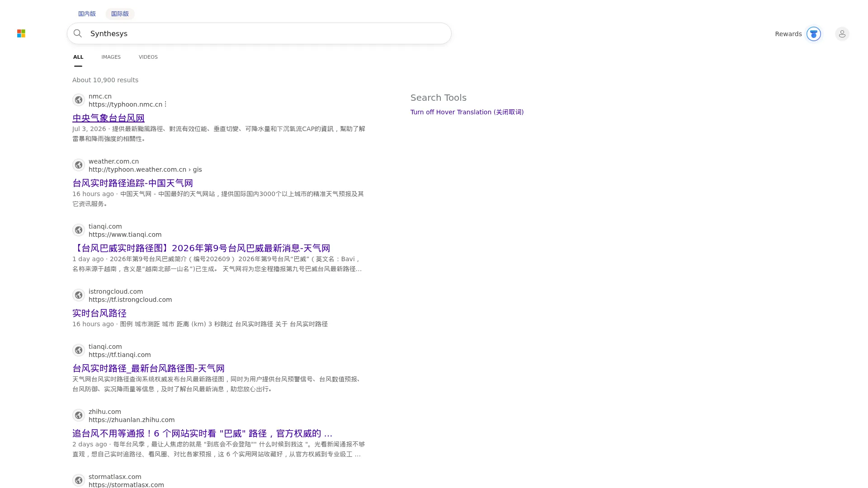The width and height of the screenshot is (868, 488).
Task: Click the weather.com.cn site name
Action: [113, 161]
